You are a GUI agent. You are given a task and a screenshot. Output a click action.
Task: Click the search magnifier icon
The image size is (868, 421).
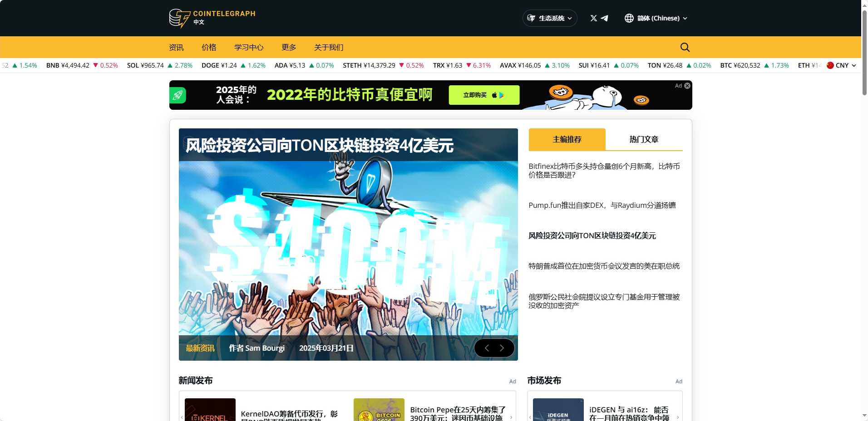click(685, 47)
